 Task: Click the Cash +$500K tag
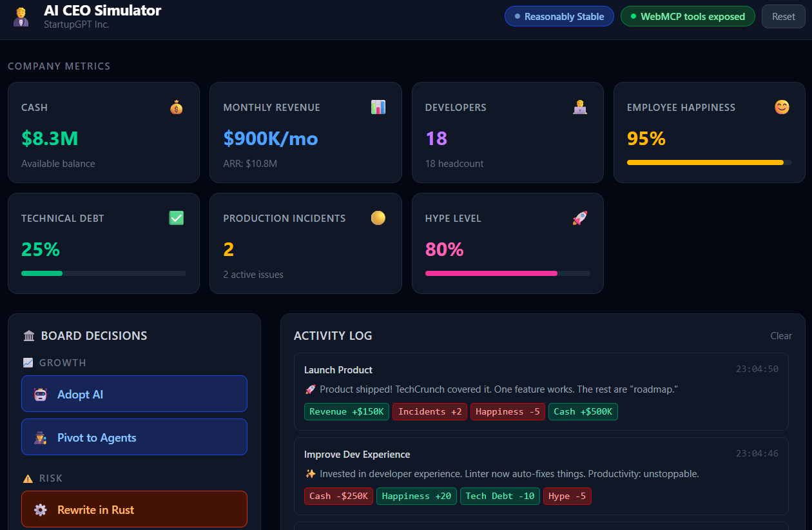pyautogui.click(x=583, y=411)
